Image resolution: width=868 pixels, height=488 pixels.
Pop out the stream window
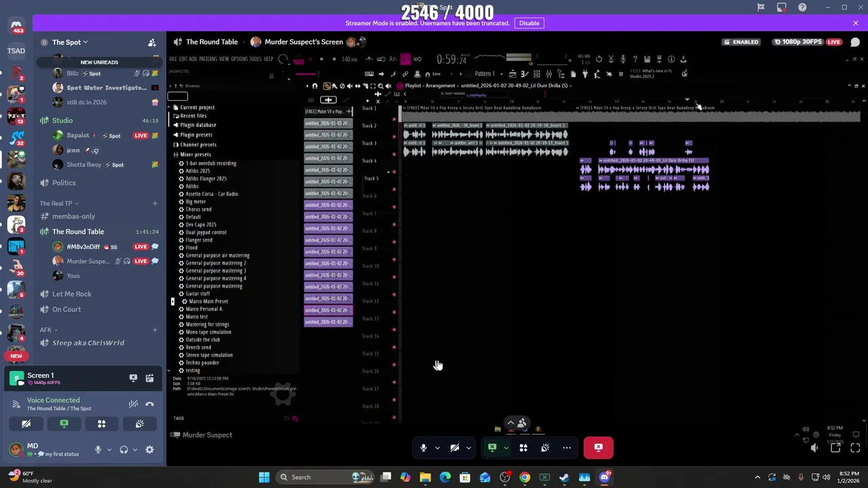[x=835, y=447]
